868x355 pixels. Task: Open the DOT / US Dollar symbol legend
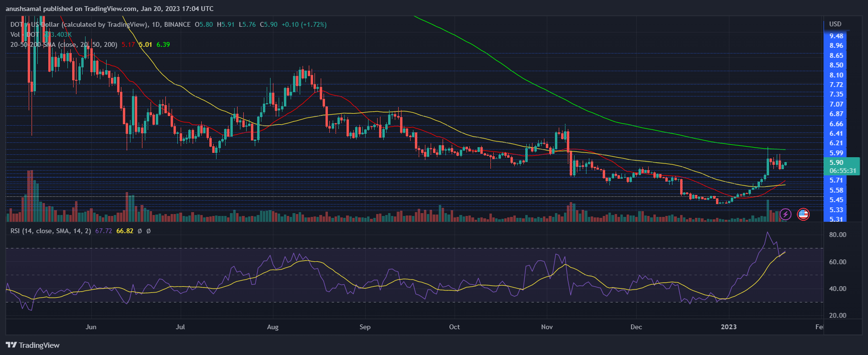(x=100, y=24)
